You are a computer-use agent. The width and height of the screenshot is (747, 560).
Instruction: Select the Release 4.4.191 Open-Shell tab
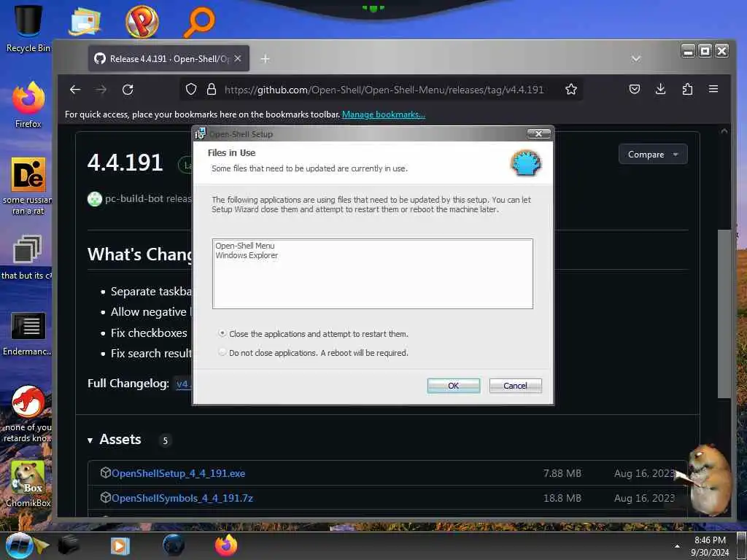coord(169,58)
